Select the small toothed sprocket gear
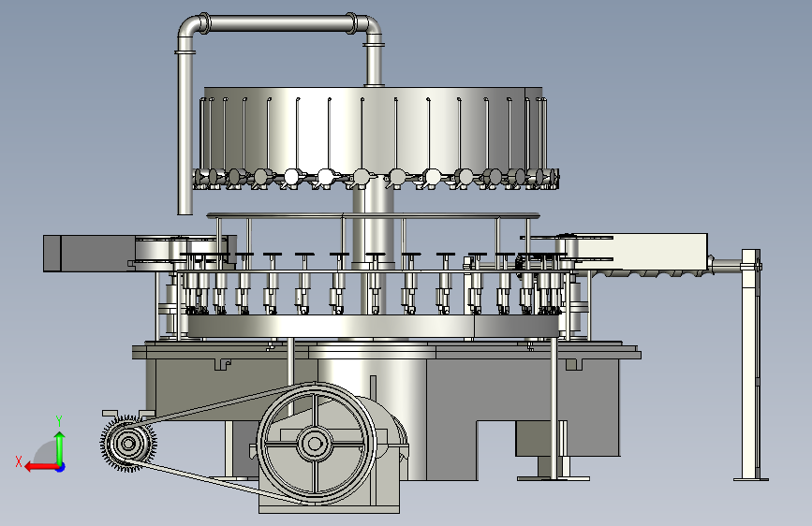Image resolution: width=812 pixels, height=526 pixels. (x=128, y=443)
